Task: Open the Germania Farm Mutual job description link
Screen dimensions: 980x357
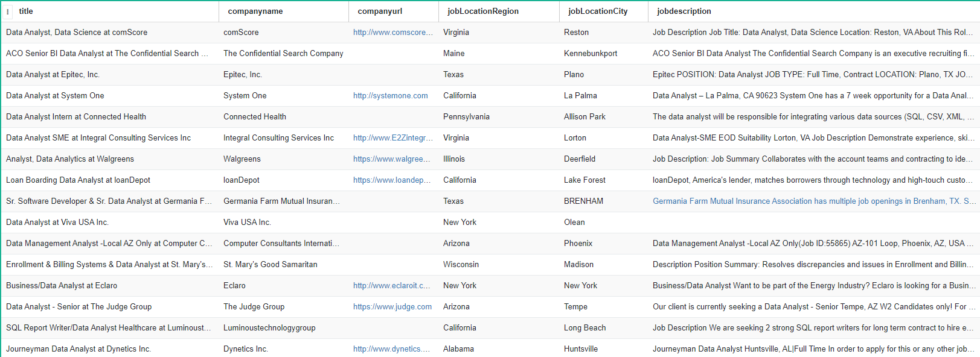Action: (x=814, y=201)
